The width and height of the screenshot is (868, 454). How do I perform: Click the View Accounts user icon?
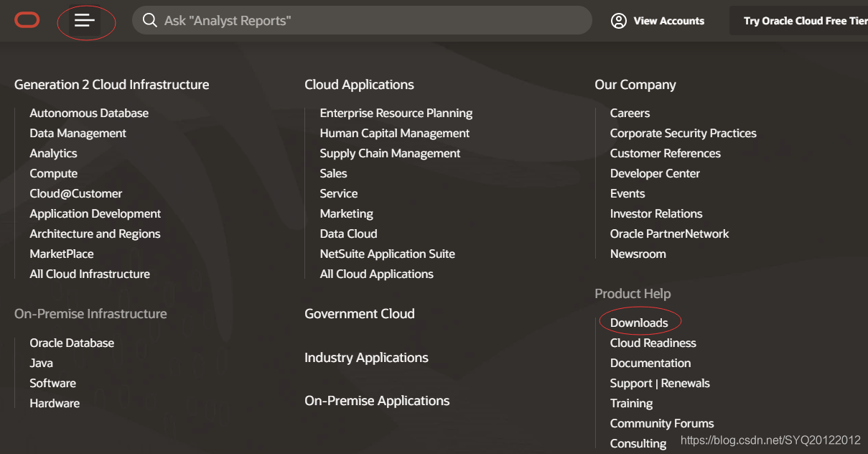(618, 21)
